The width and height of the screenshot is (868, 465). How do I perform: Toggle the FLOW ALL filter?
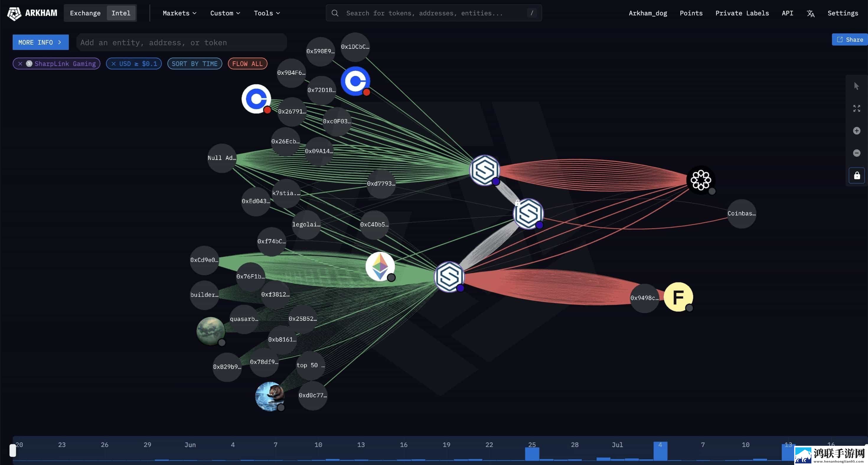pyautogui.click(x=247, y=64)
